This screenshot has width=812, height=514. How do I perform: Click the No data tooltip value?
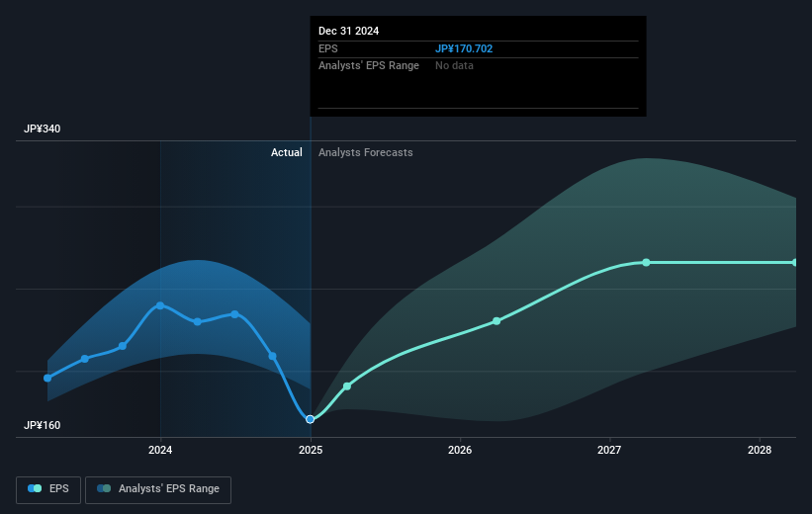(x=454, y=66)
